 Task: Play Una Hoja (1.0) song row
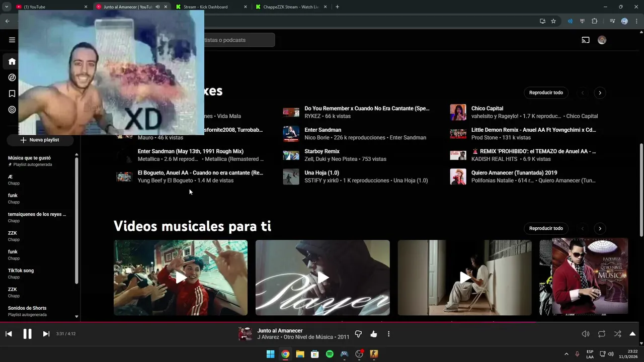(358, 176)
